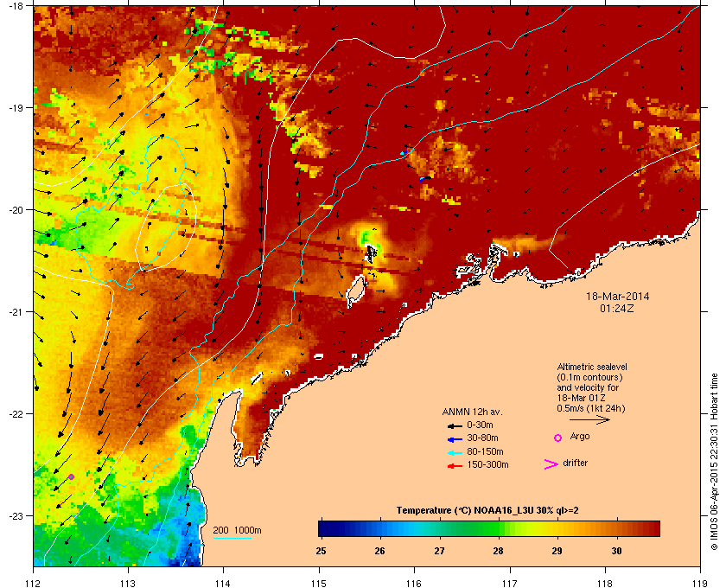Click the latitude axis label -21
Viewport: 726px width, 588px height.
click(16, 311)
